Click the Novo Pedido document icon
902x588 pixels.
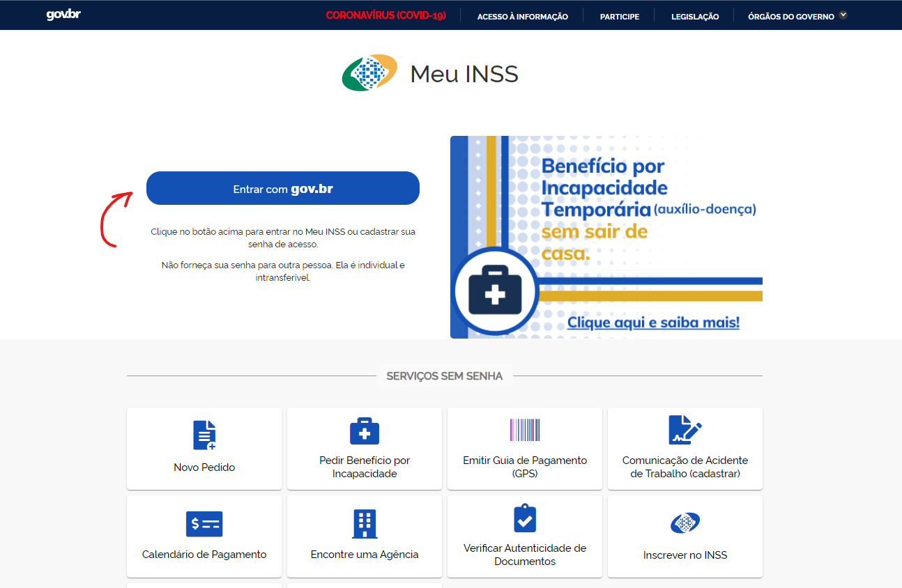pos(204,435)
